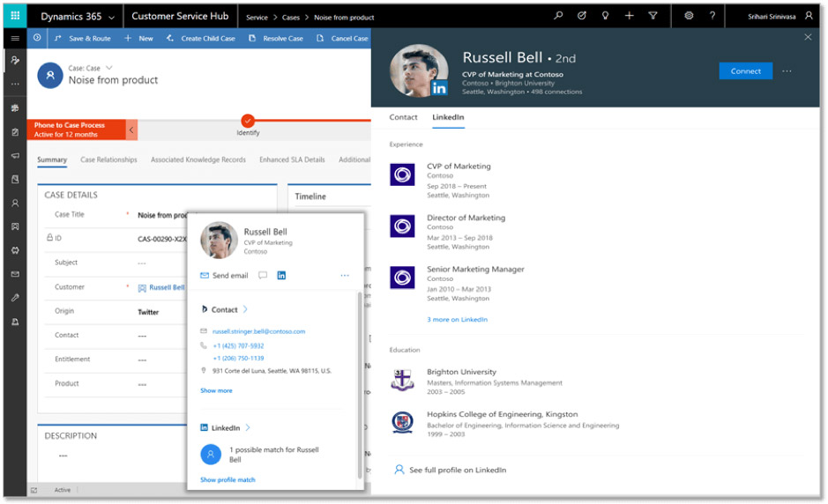Click Show more in contact card
Screen dimensions: 828x504
pyautogui.click(x=216, y=390)
